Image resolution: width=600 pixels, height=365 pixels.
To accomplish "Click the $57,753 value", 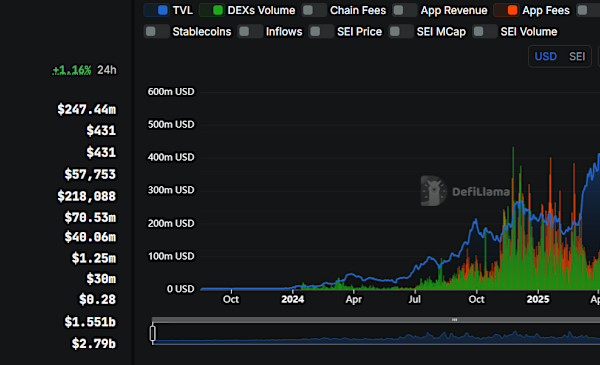I will (90, 174).
